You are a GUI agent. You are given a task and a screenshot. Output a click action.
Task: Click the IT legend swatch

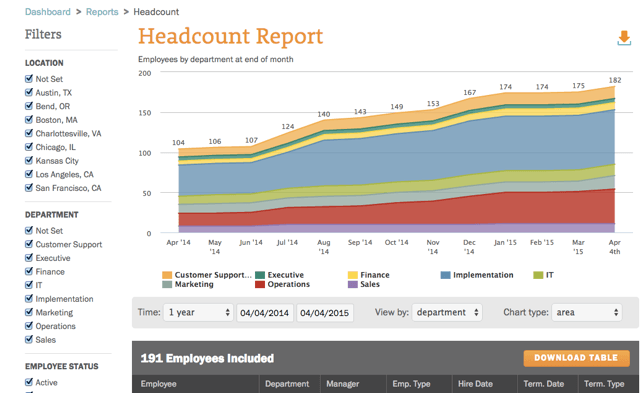(538, 275)
